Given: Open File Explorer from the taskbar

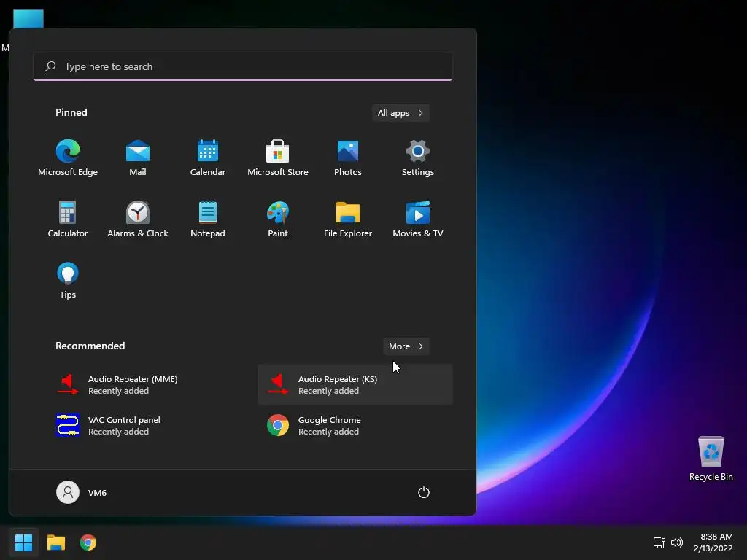Looking at the screenshot, I should coord(56,542).
